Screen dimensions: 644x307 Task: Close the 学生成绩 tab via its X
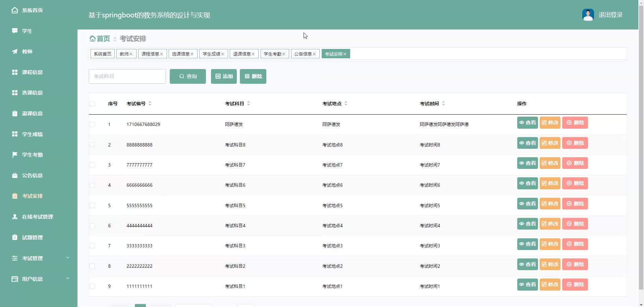222,54
